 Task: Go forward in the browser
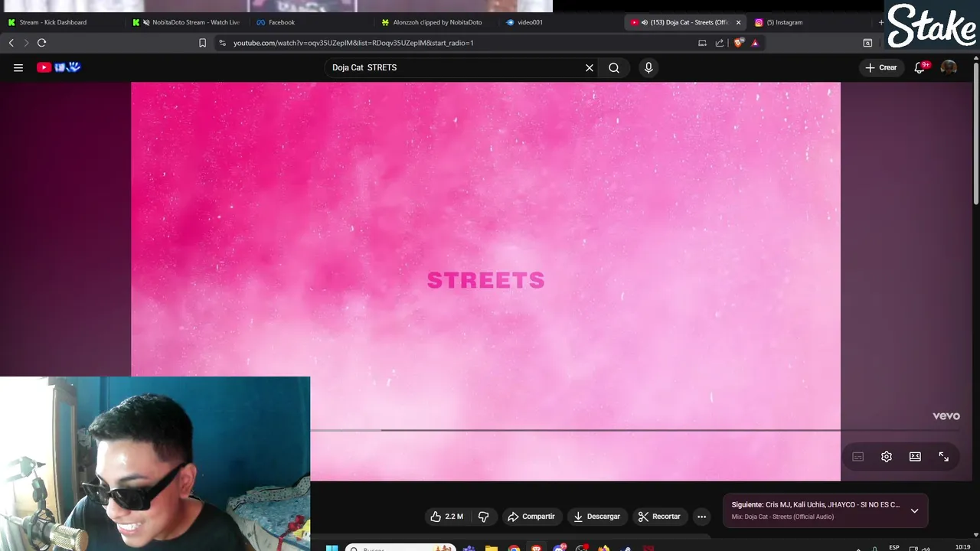coord(26,43)
